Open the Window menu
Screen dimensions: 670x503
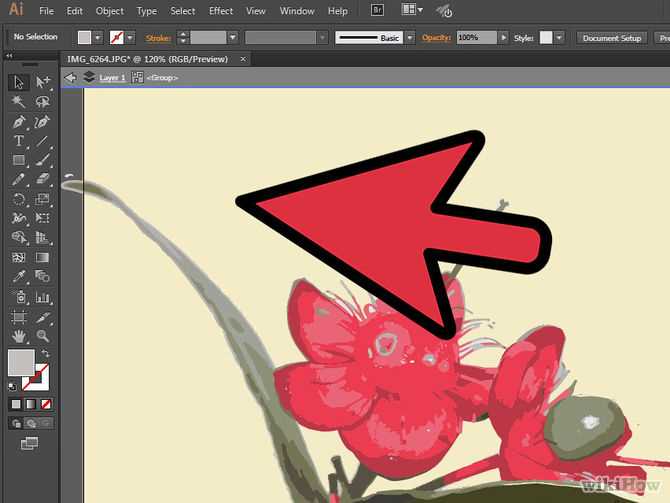297,11
